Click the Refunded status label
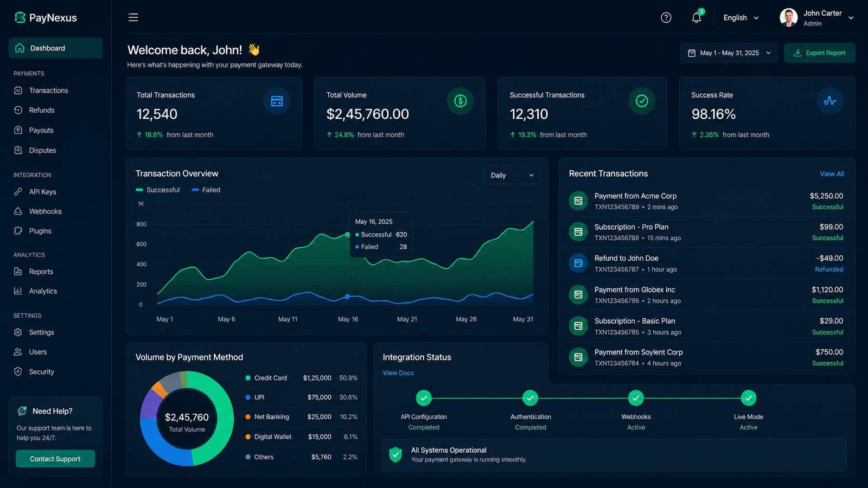This screenshot has width=868, height=488. pyautogui.click(x=829, y=269)
